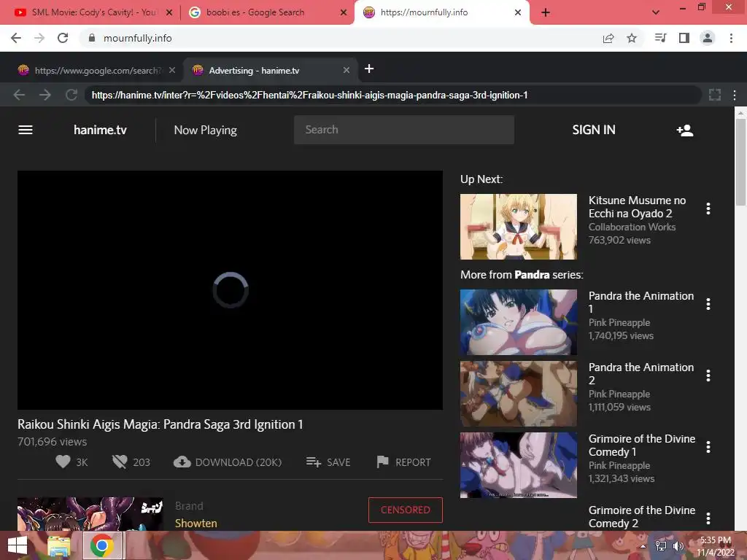747x560 pixels.
Task: Click Chrome's forward arrow
Action: click(x=39, y=38)
